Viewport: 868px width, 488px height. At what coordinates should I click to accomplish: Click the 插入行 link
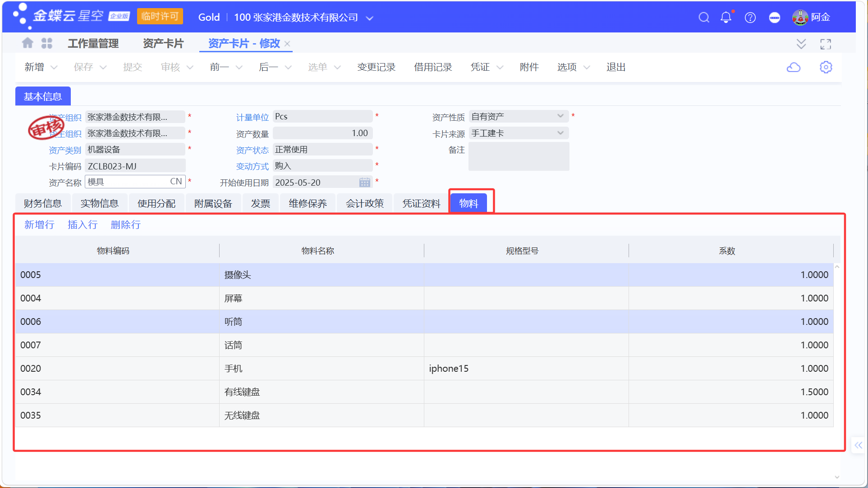83,224
